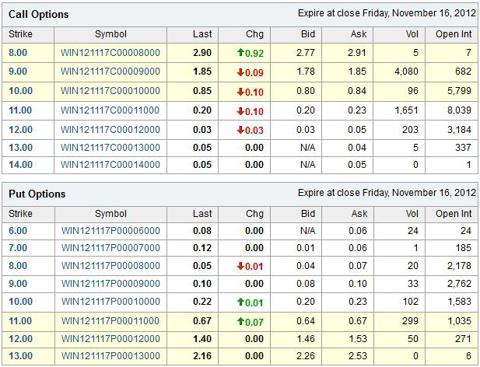This screenshot has height=367, width=480.
Task: Click the Call Options Open Int column header
Action: pyautogui.click(x=453, y=34)
